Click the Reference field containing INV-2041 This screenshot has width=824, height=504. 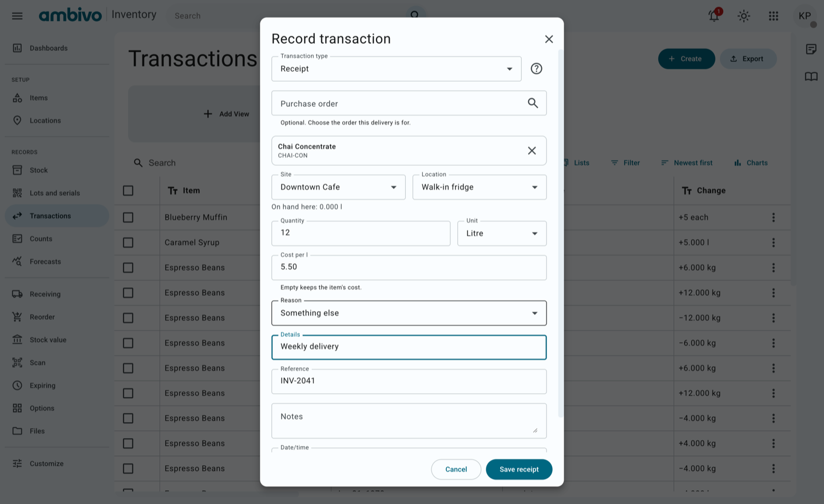409,382
